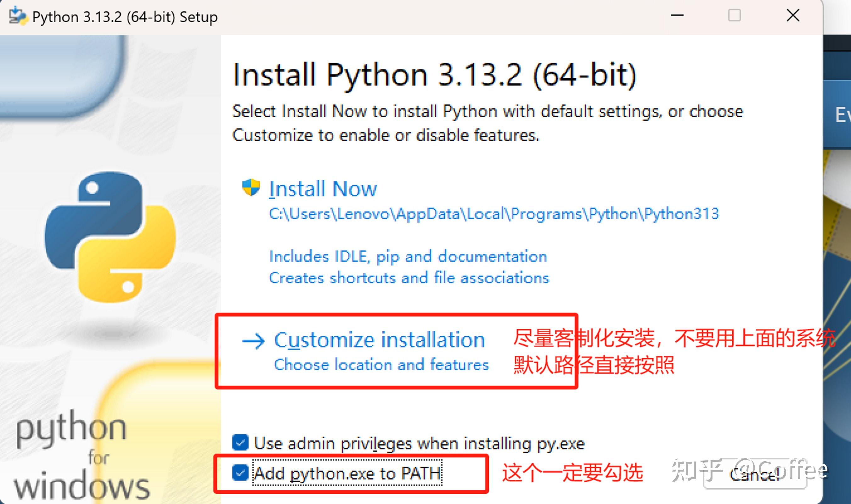Click the 'Use admin privileges' label text
The width and height of the screenshot is (851, 504).
(x=419, y=443)
